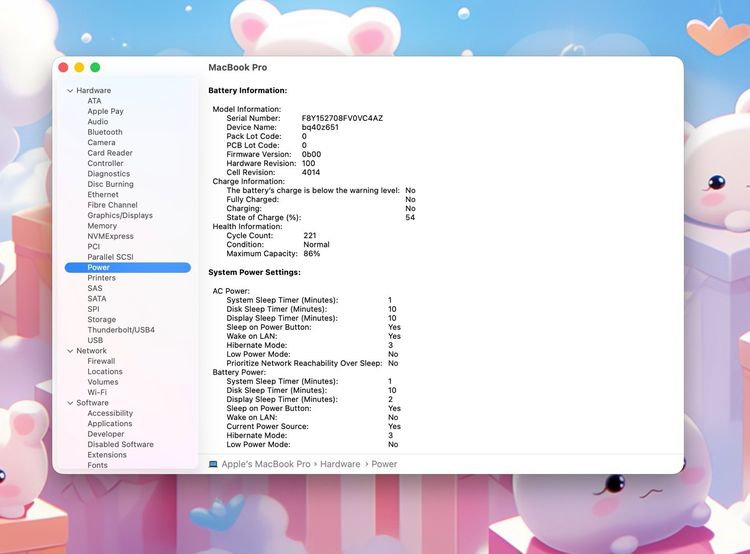The width and height of the screenshot is (750, 554).
Task: Open the Accessibility software entry
Action: pos(110,413)
